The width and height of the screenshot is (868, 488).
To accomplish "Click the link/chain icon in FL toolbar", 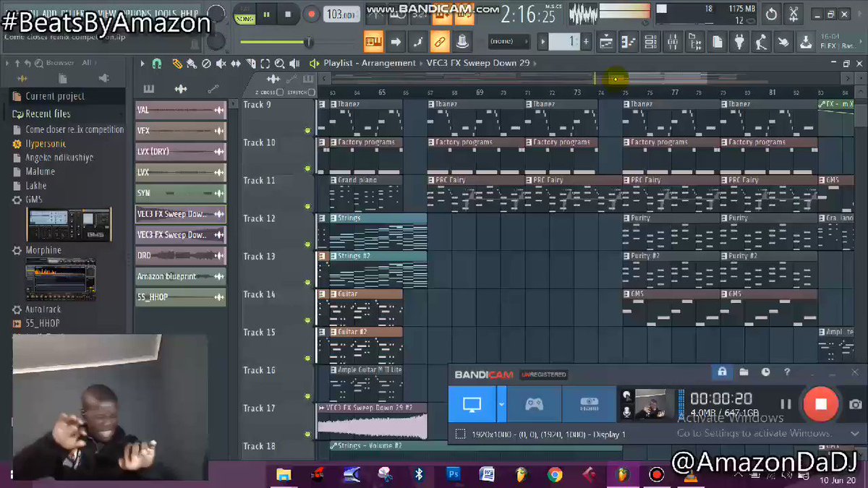I will (438, 42).
